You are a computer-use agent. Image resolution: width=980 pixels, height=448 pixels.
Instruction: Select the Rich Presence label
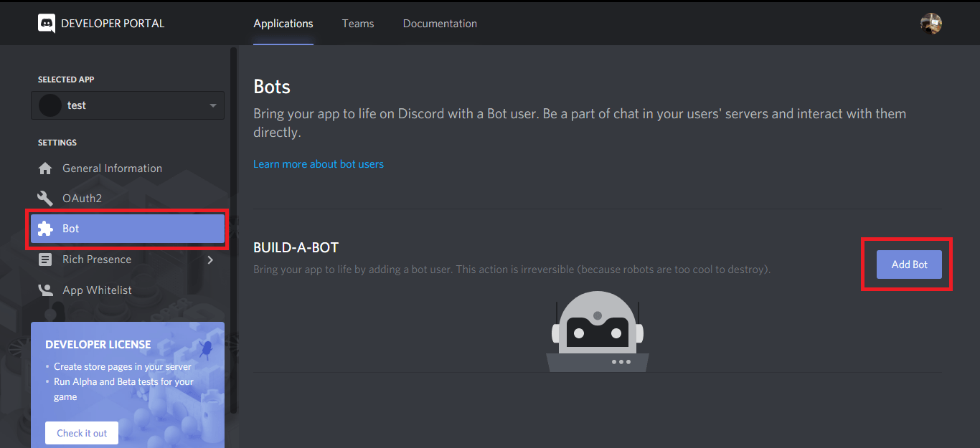pyautogui.click(x=97, y=259)
